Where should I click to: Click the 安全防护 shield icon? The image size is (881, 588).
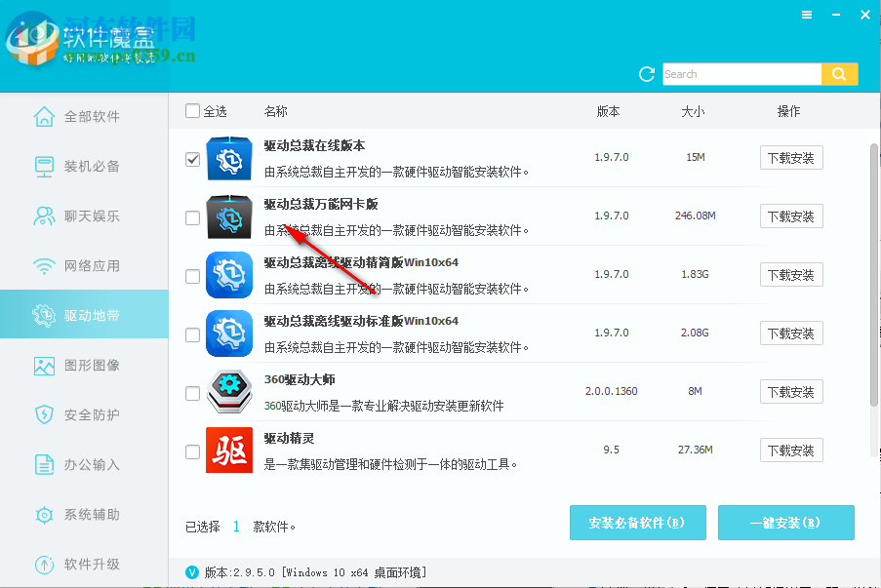point(44,415)
